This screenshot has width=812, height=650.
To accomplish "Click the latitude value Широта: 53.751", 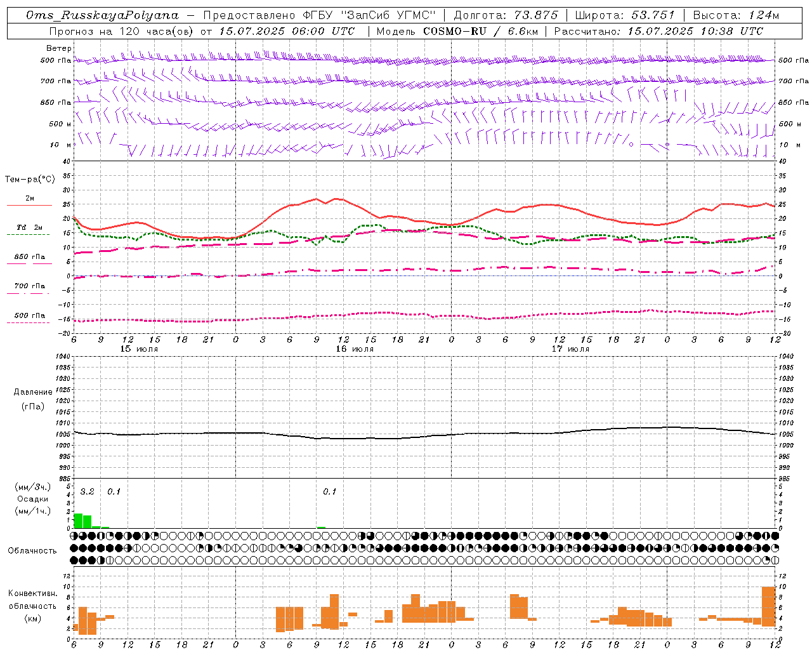I will pyautogui.click(x=624, y=15).
